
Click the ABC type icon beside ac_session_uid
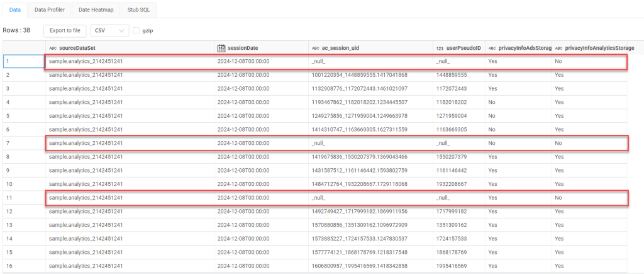coord(316,48)
